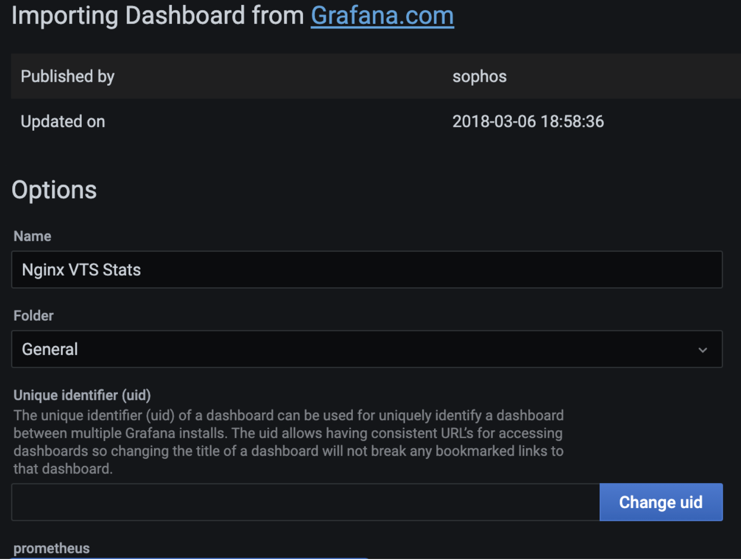The width and height of the screenshot is (741, 560).
Task: Click the publisher name sophos
Action: (479, 77)
